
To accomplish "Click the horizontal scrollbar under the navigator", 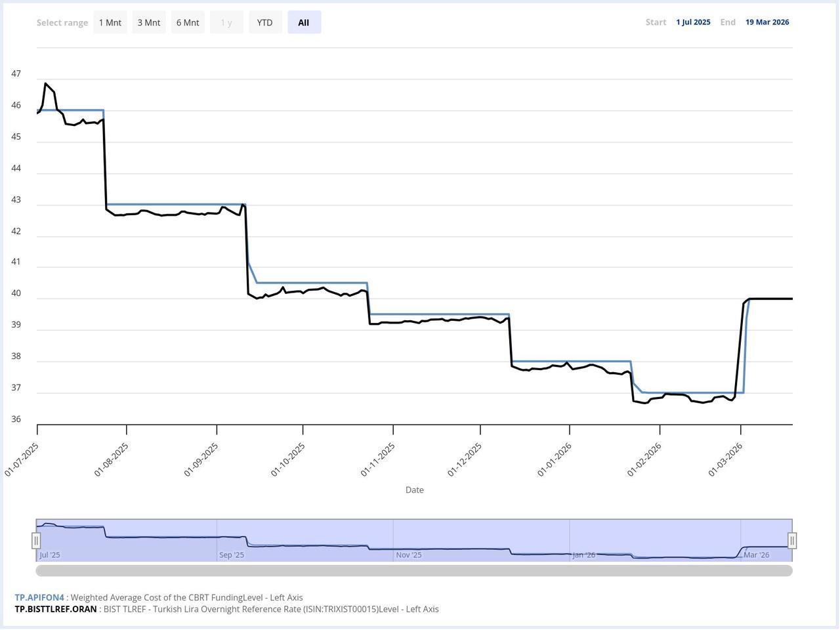I will [414, 570].
